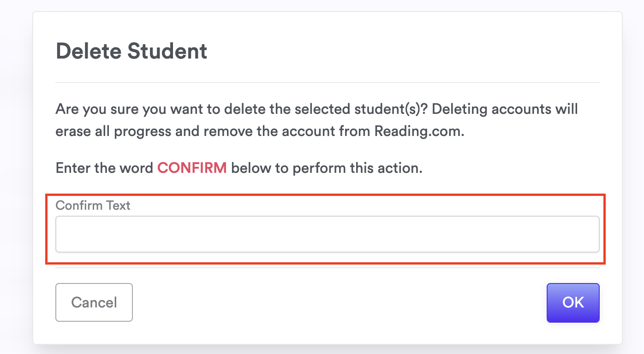Click the purple OK button
This screenshot has width=644, height=354.
[573, 302]
